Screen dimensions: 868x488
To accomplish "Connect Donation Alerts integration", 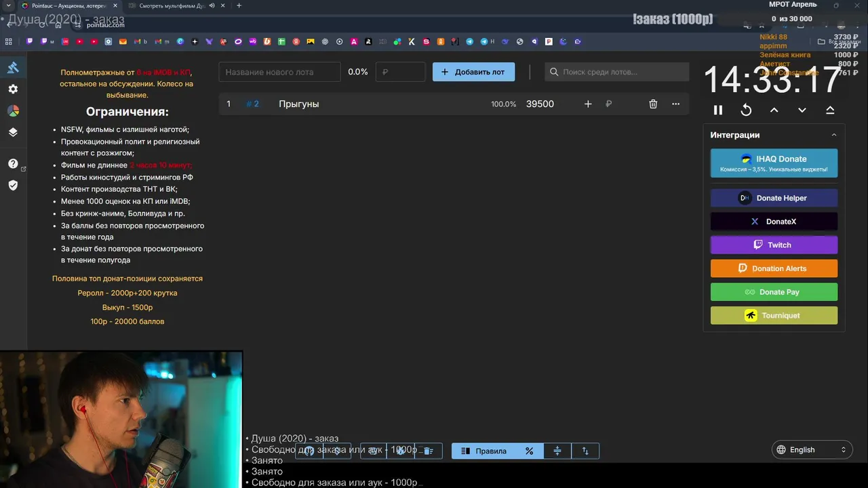I will click(774, 268).
